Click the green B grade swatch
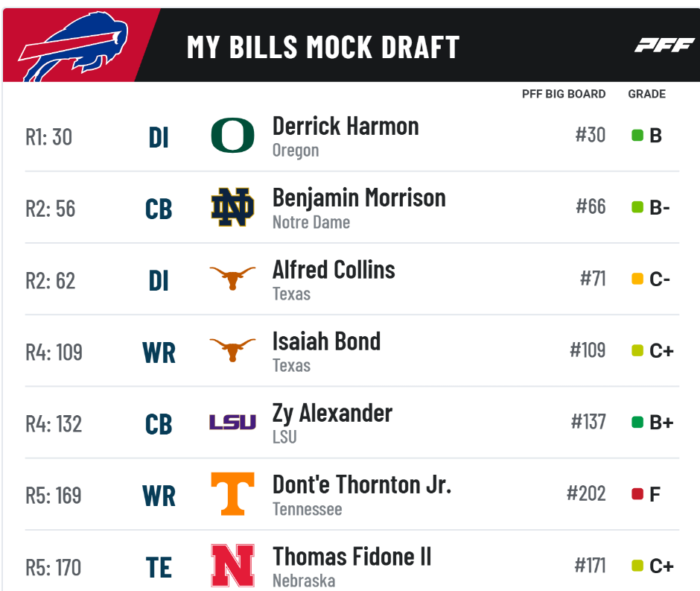 [x=637, y=135]
